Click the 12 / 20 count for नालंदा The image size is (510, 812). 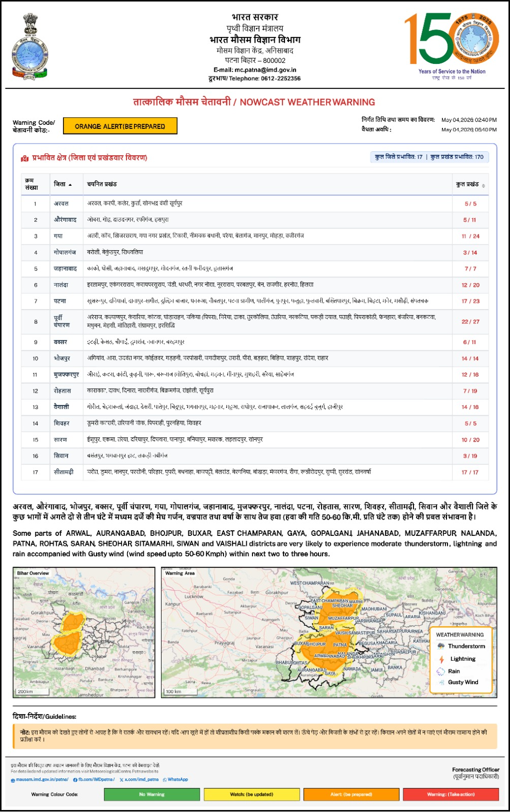click(470, 285)
